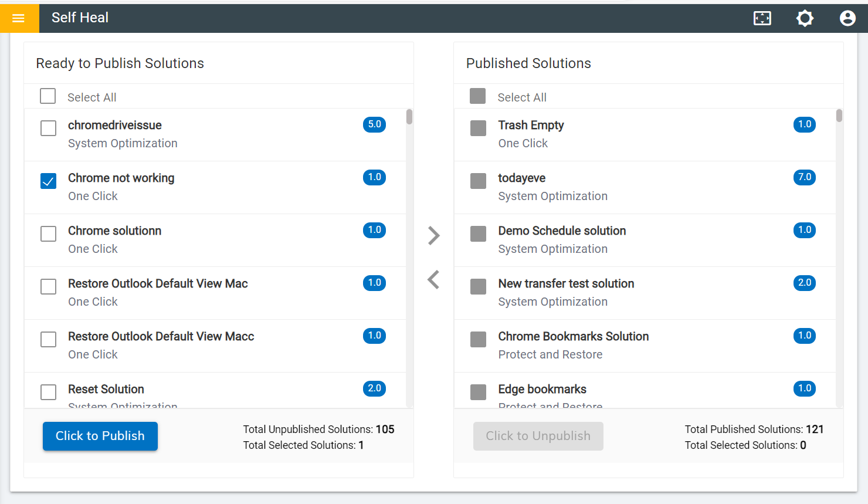Select the Trash Empty published checkbox

(479, 128)
